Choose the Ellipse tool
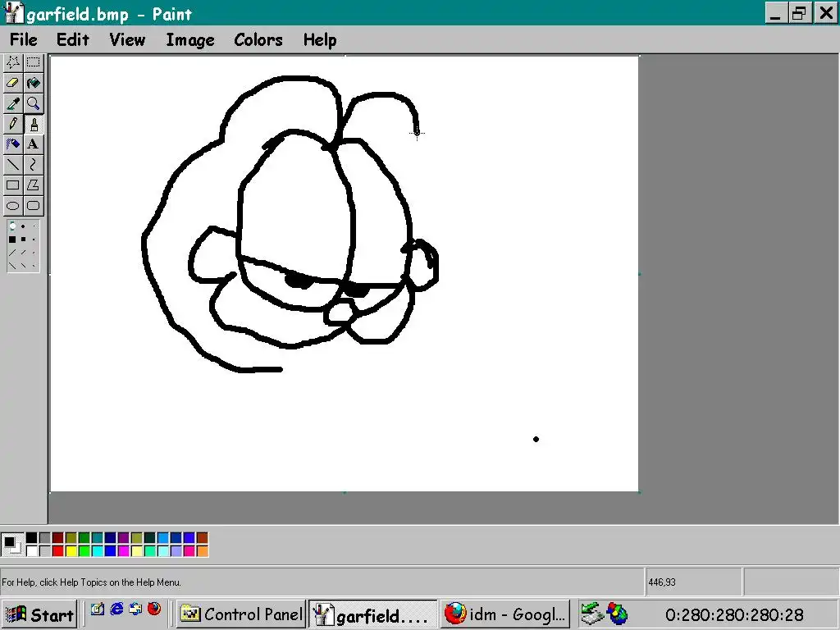Screen dimensions: 840x630 tap(13, 206)
